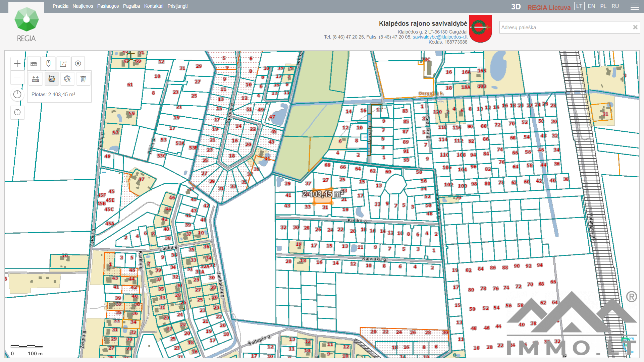
Task: Click the Kiršku g. street label
Action: pos(357,221)
